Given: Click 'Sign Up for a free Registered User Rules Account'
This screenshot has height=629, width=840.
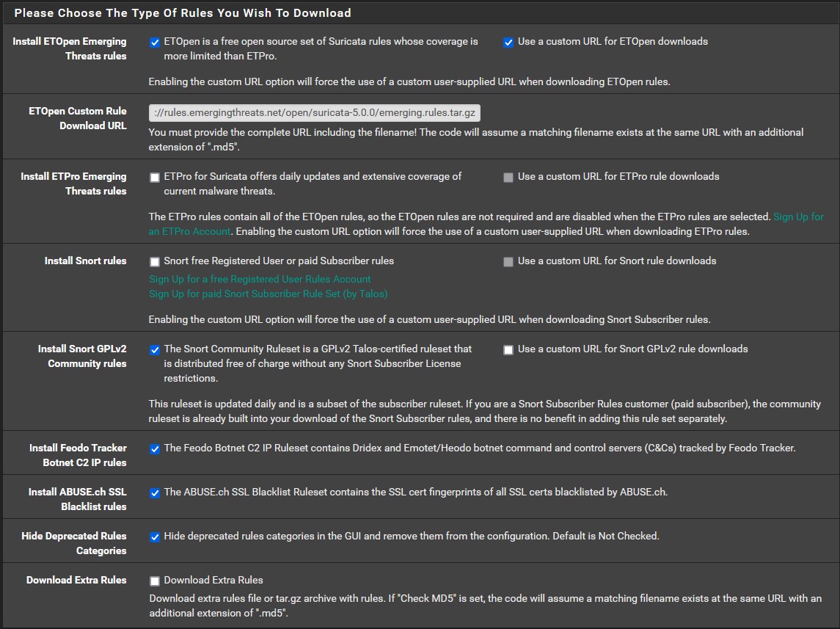Looking at the screenshot, I should click(x=260, y=279).
